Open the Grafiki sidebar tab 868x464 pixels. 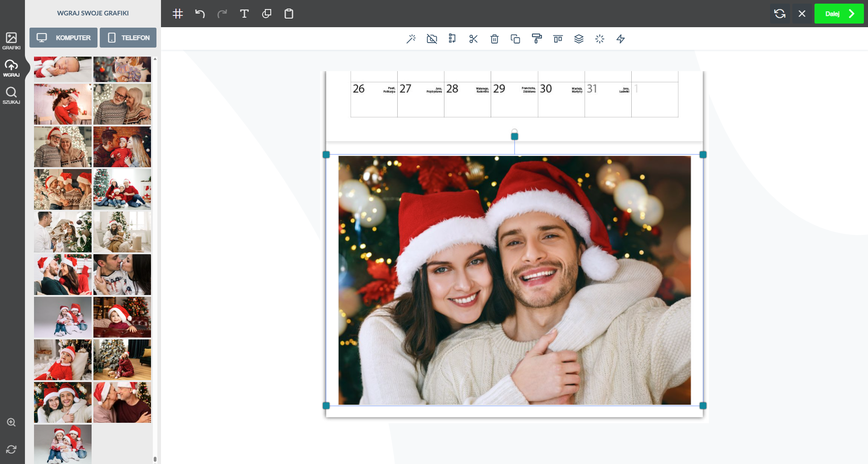click(x=11, y=41)
